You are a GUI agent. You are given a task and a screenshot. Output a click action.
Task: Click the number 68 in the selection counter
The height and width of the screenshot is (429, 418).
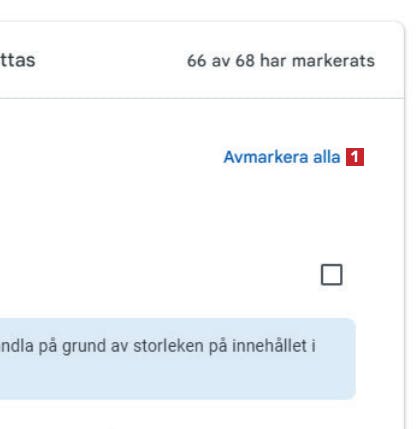click(x=245, y=61)
